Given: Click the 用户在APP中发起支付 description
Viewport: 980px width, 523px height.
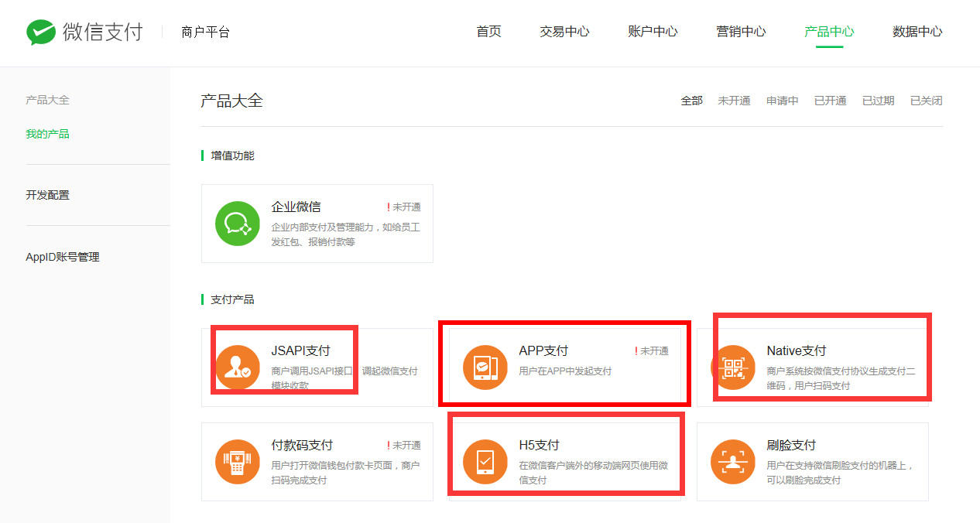Looking at the screenshot, I should [565, 371].
